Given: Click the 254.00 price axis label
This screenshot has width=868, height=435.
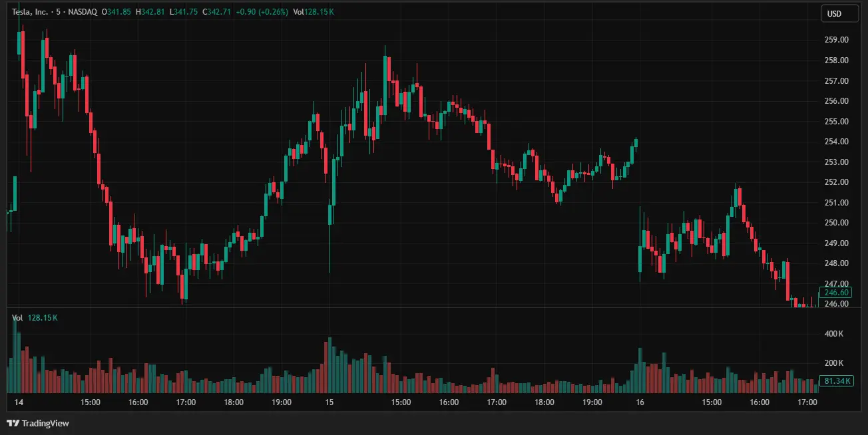Looking at the screenshot, I should point(836,142).
